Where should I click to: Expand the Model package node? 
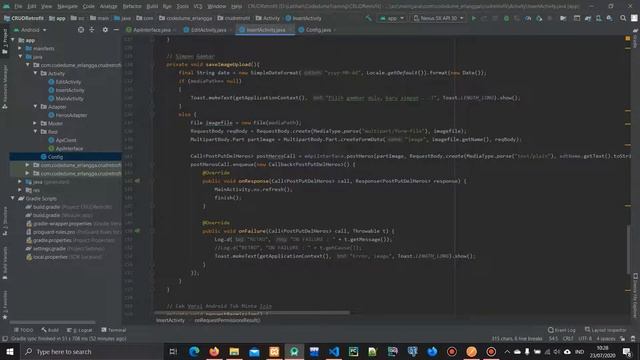point(36,123)
